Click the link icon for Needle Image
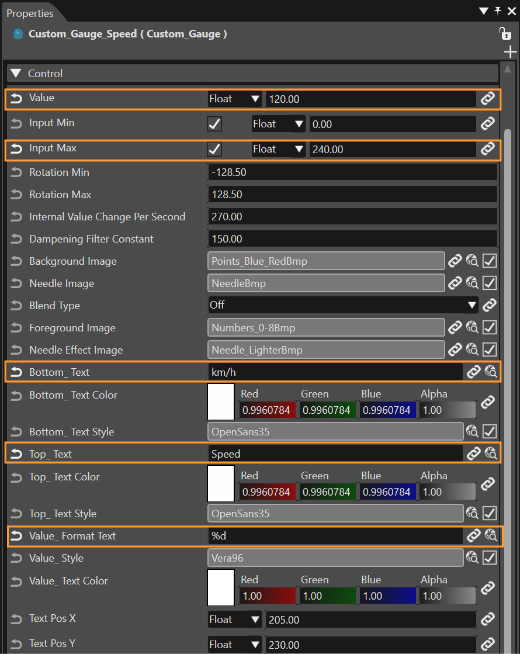 click(455, 283)
